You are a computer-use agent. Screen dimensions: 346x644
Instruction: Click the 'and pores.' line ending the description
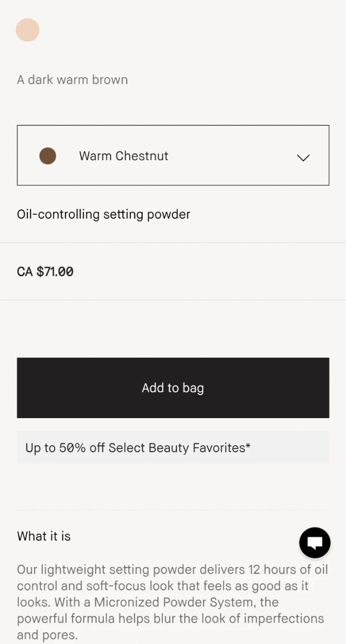(x=47, y=635)
